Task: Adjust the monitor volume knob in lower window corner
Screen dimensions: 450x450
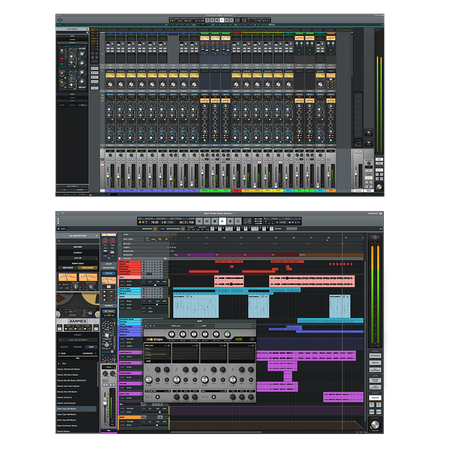Action: tap(375, 425)
